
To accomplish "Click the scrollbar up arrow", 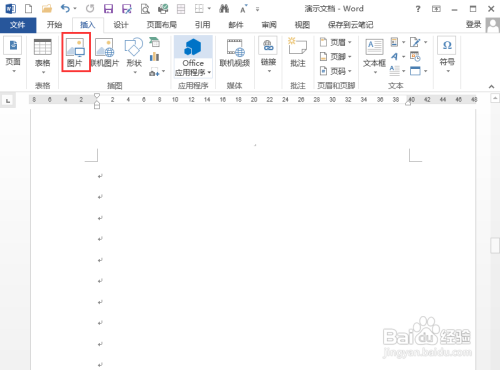I will point(495,98).
